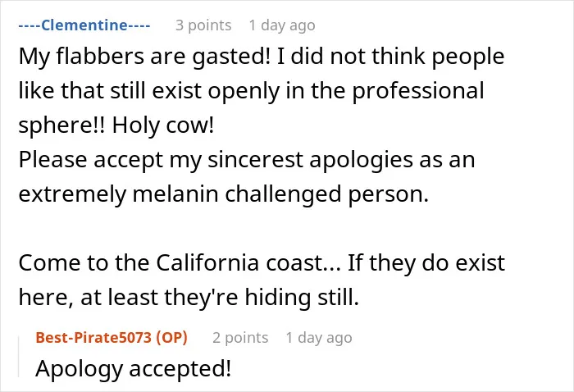Open the 1 day ago timestamp of Clementine's comment
This screenshot has width=574, height=392.
(282, 25)
